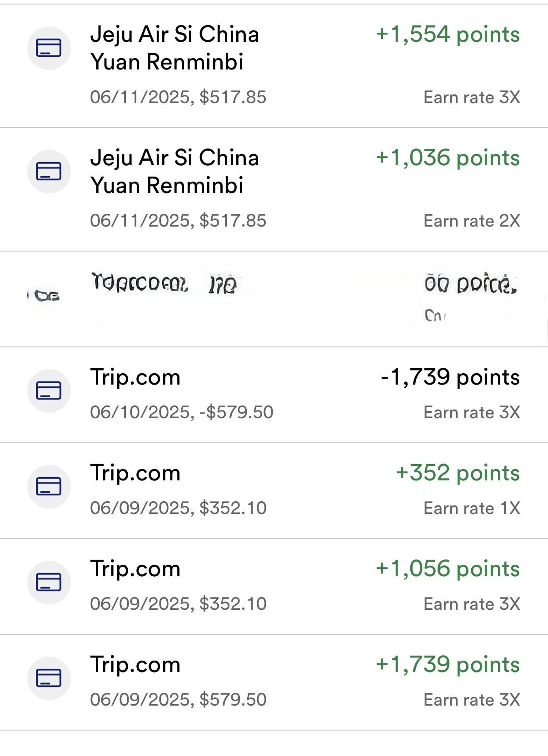The width and height of the screenshot is (548, 756).
Task: Tap the garbled icon in the blurred row
Action: [47, 296]
